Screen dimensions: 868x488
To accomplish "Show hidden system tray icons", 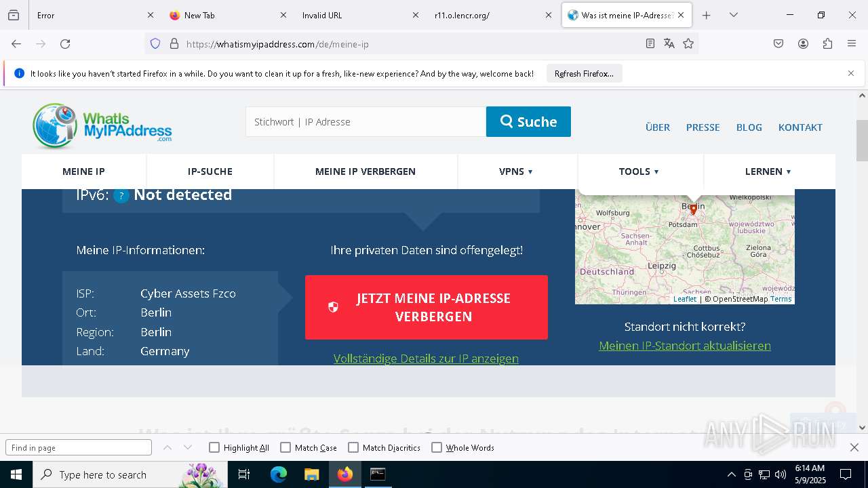I will (731, 474).
